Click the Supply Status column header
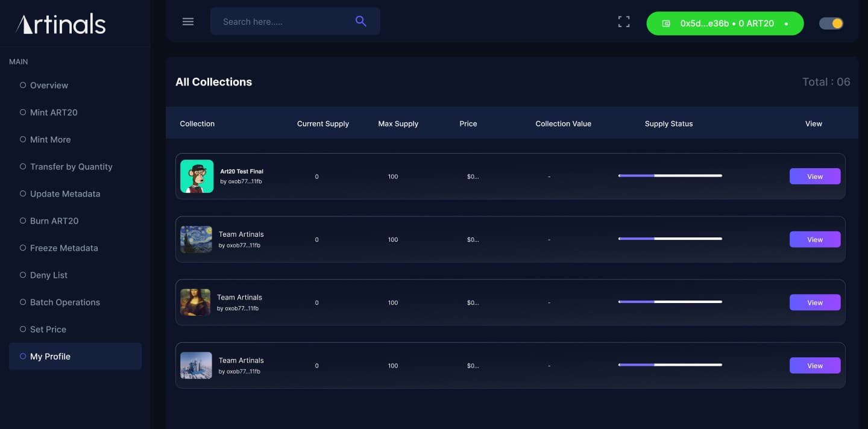The height and width of the screenshot is (429, 868). pyautogui.click(x=669, y=124)
